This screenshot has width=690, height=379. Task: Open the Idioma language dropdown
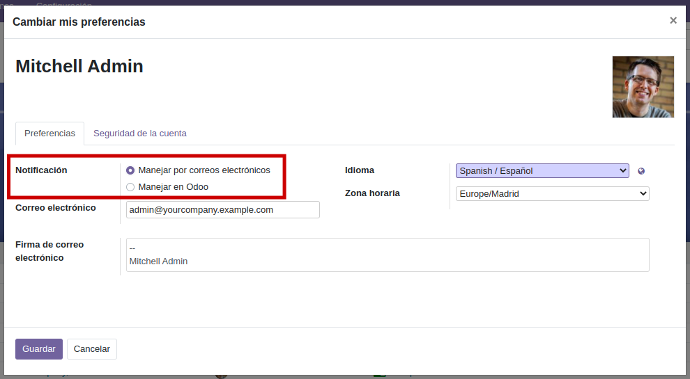(542, 171)
